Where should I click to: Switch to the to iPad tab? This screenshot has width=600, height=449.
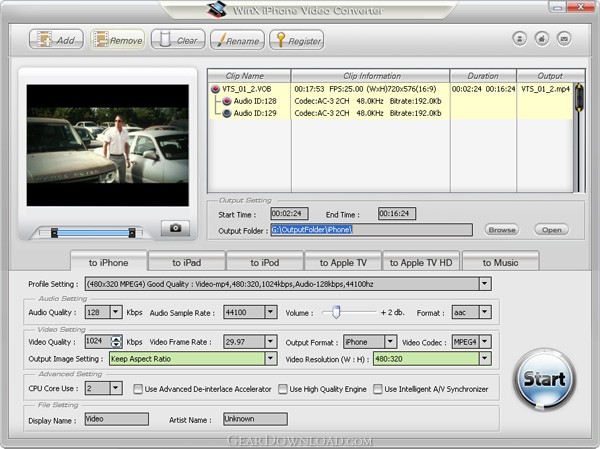pyautogui.click(x=186, y=263)
